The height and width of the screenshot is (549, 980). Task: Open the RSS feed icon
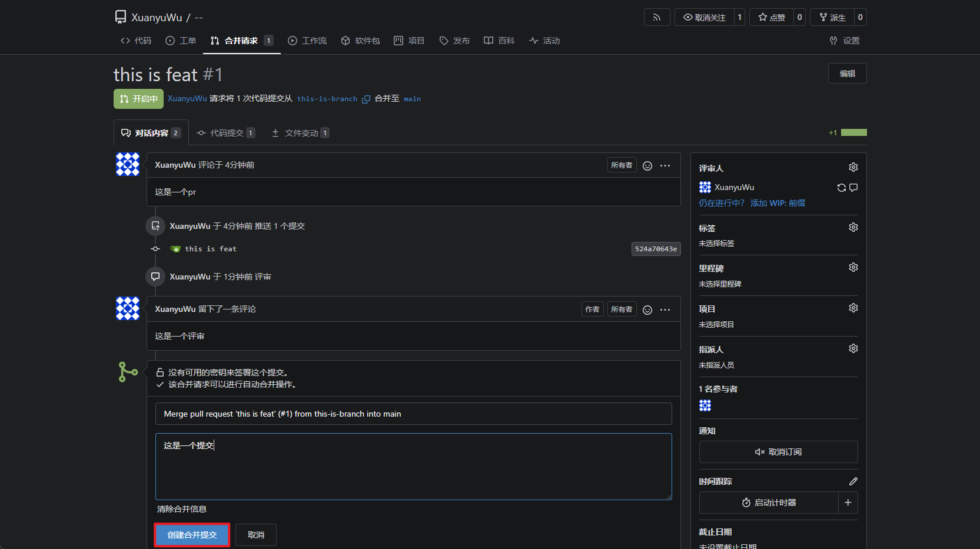point(657,17)
